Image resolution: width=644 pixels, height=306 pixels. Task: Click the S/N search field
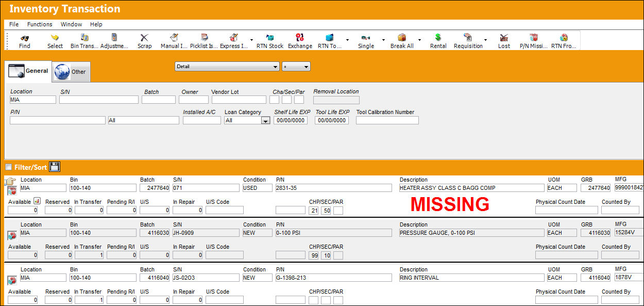(99, 100)
